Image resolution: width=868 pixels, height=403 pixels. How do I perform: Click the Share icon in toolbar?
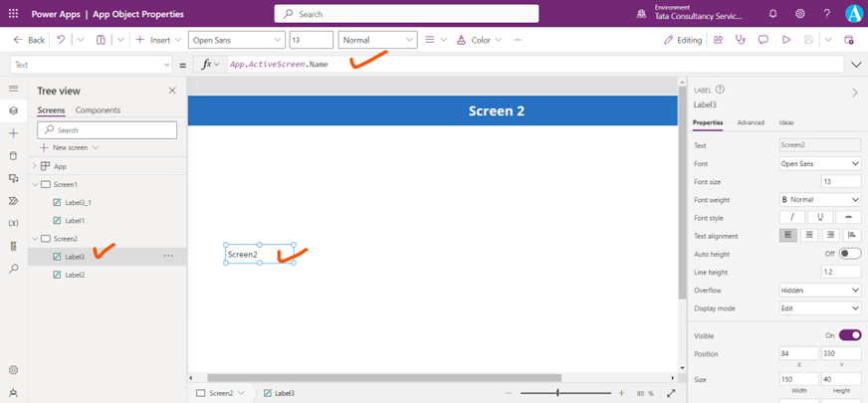pyautogui.click(x=718, y=40)
